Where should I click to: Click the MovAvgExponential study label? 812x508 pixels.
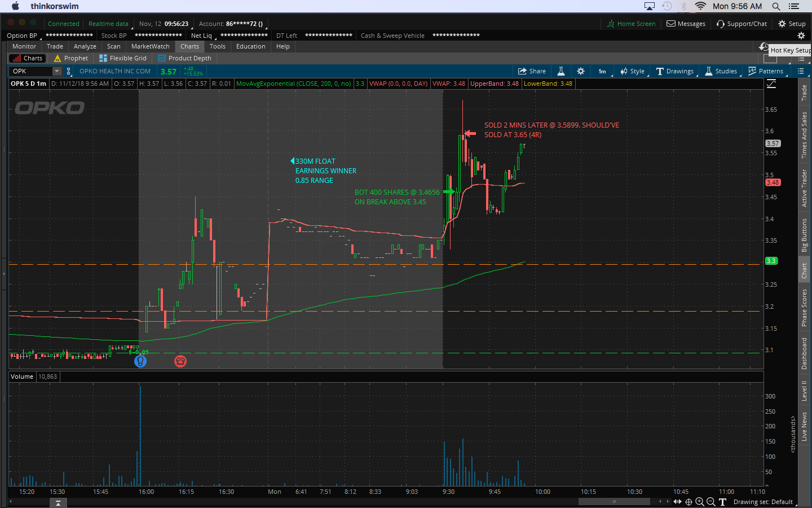293,84
